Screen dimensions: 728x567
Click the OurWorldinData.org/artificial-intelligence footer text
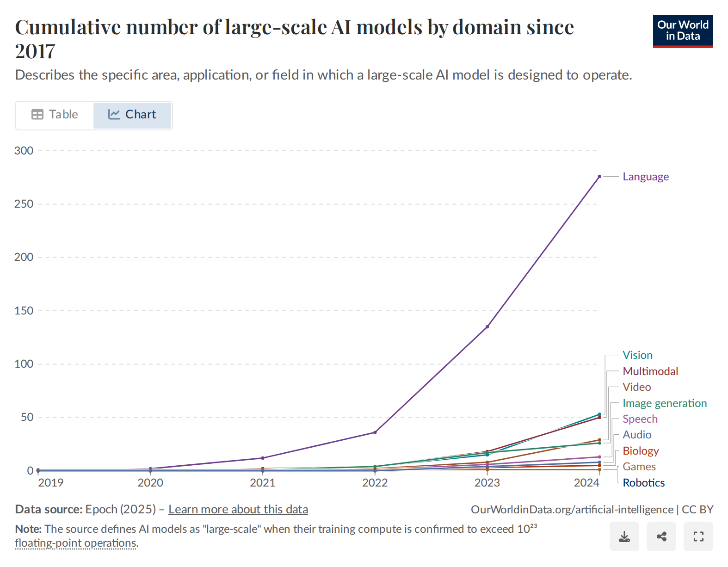572,510
